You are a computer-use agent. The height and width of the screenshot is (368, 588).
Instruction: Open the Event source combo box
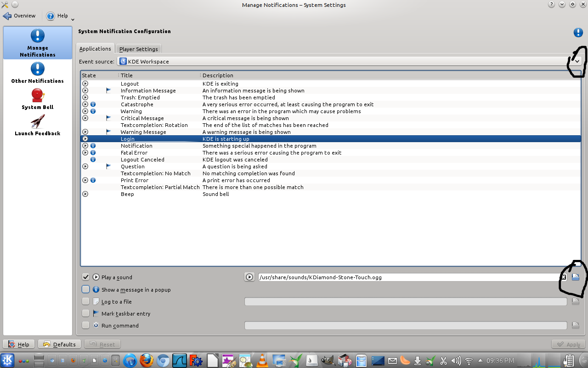[349, 61]
